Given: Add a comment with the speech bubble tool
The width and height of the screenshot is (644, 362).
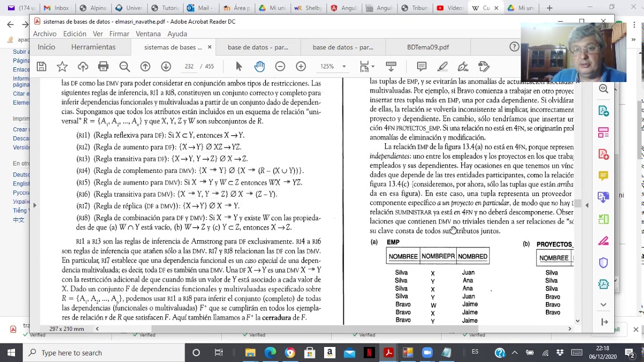Looking at the screenshot, I should (422, 66).
